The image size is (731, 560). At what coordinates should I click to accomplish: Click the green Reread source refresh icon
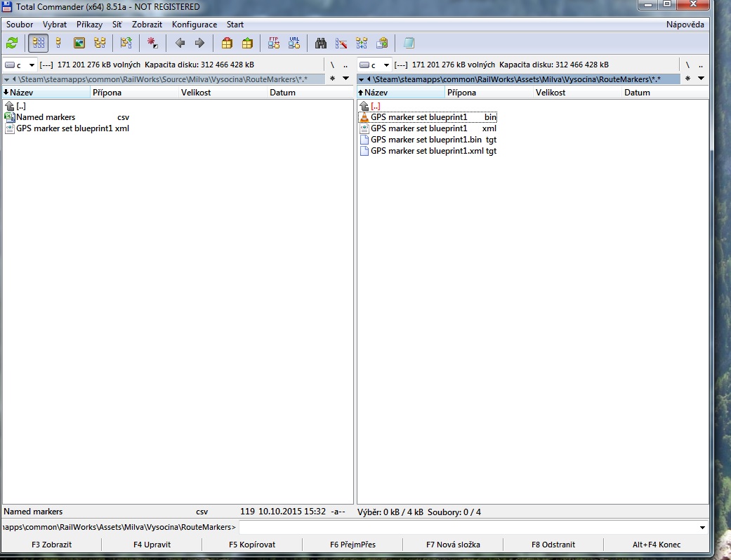click(12, 44)
